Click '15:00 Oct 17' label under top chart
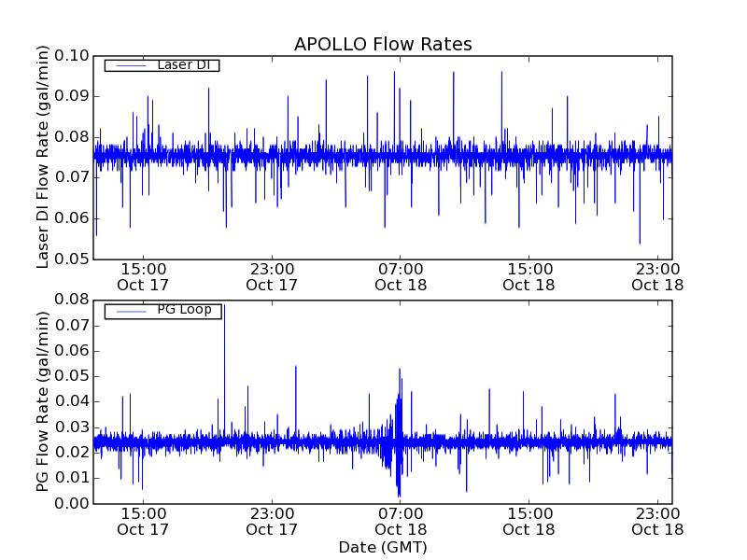The height and width of the screenshot is (560, 747). 144,277
